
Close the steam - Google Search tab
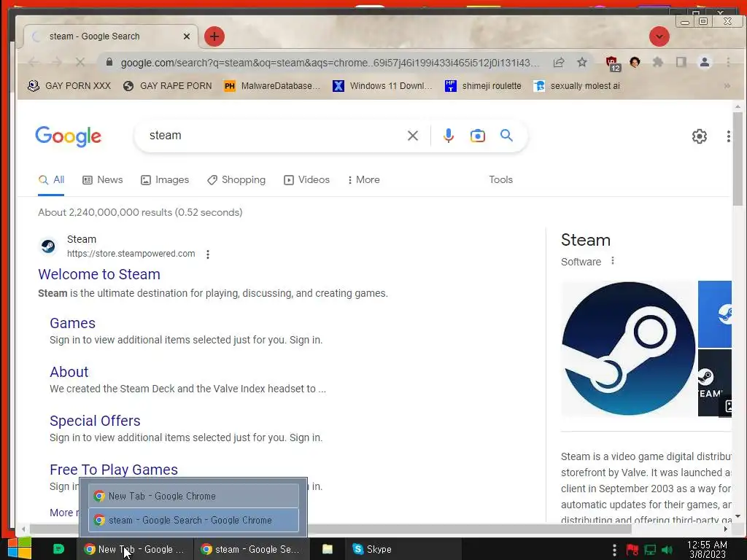(187, 36)
